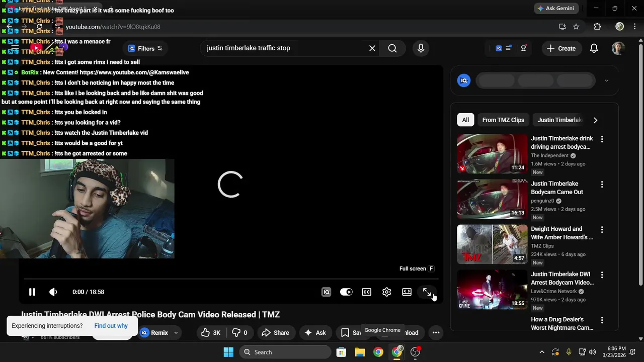Viewport: 644px width, 362px height.
Task: Open options for Law&Crime DWI Arrest video
Action: click(x=602, y=275)
